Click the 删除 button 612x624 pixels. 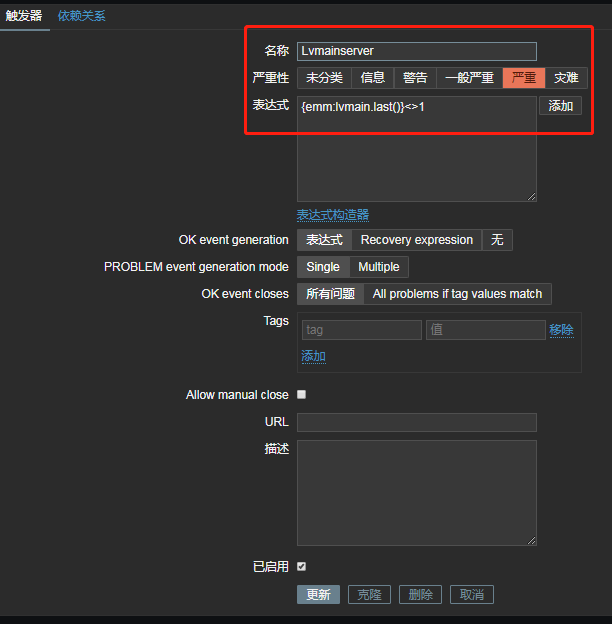tap(420, 595)
